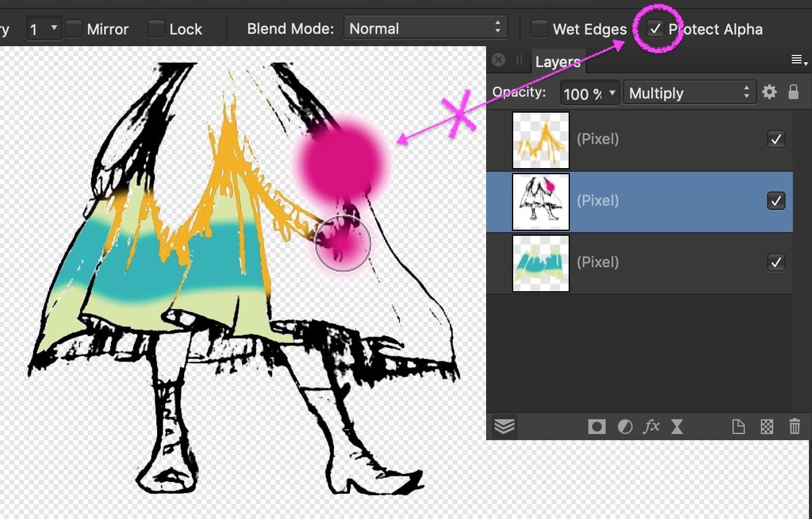Select the teal and green layer thumbnail

coord(541,263)
